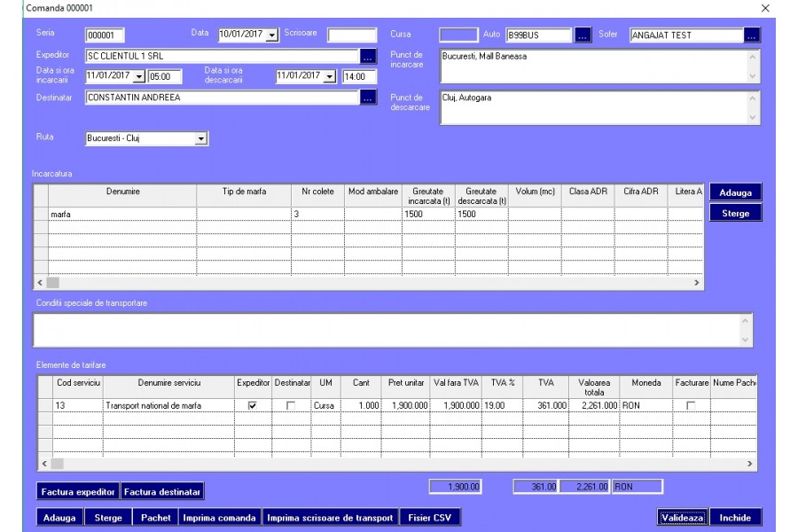Click the Auto field B99BUS
798x532 pixels.
tap(539, 35)
